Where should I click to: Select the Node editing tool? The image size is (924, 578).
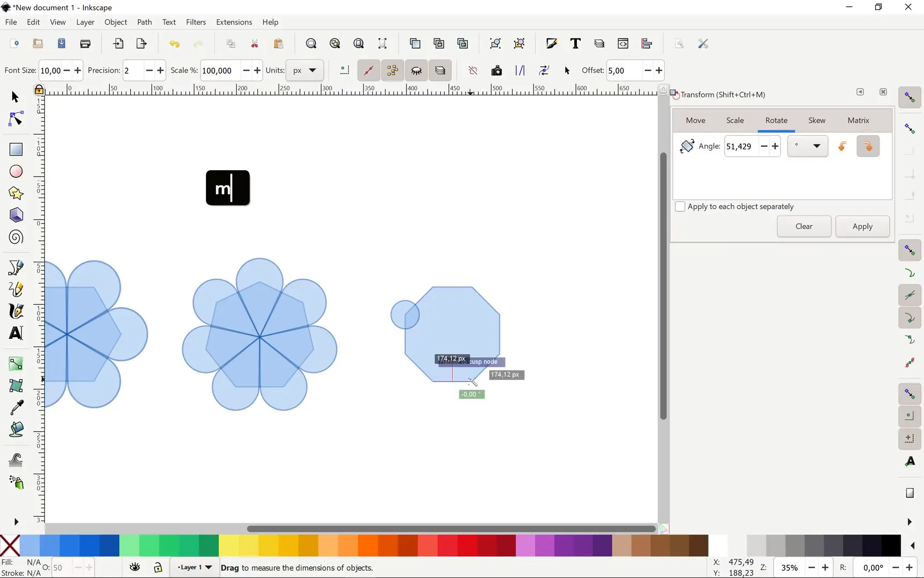pyautogui.click(x=16, y=118)
